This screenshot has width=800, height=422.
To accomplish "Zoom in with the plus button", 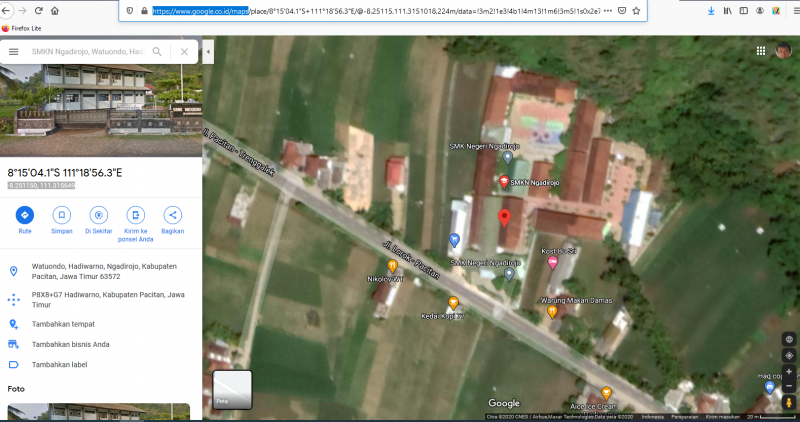I will tap(789, 371).
